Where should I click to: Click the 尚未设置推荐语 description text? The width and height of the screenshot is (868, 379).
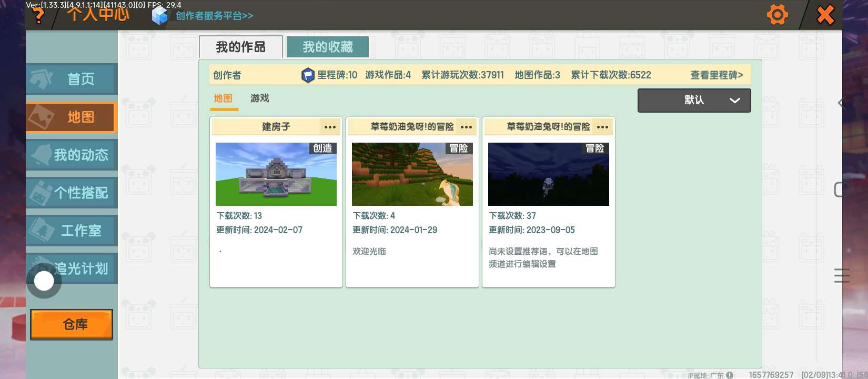click(x=543, y=258)
